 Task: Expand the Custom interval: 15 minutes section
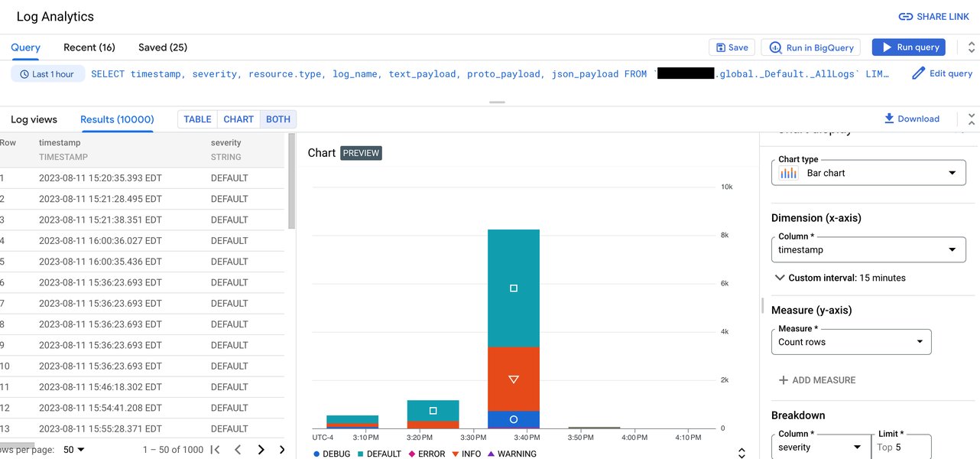(x=840, y=278)
